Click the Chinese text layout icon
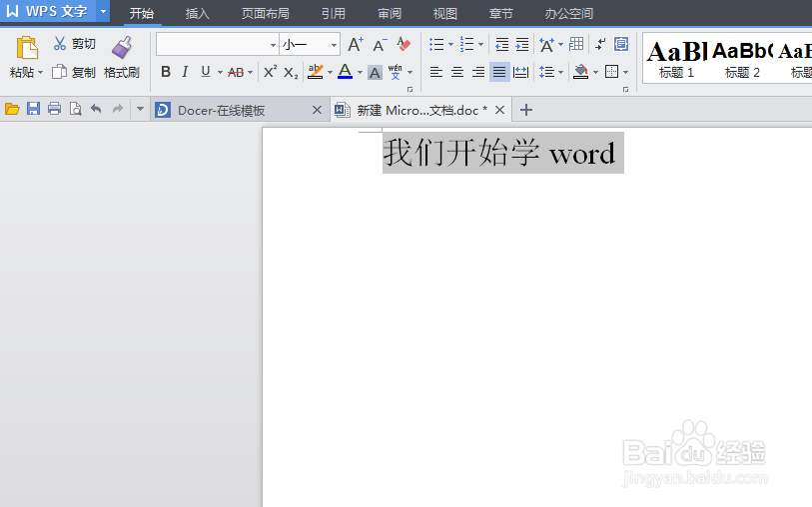The image size is (812, 507). (x=546, y=45)
